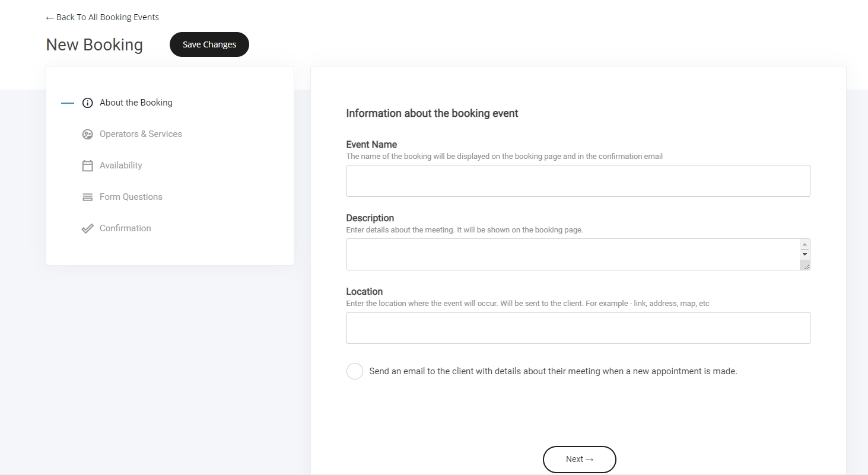Click the Confirmation double-checkmark icon
This screenshot has height=475, width=868.
(87, 229)
